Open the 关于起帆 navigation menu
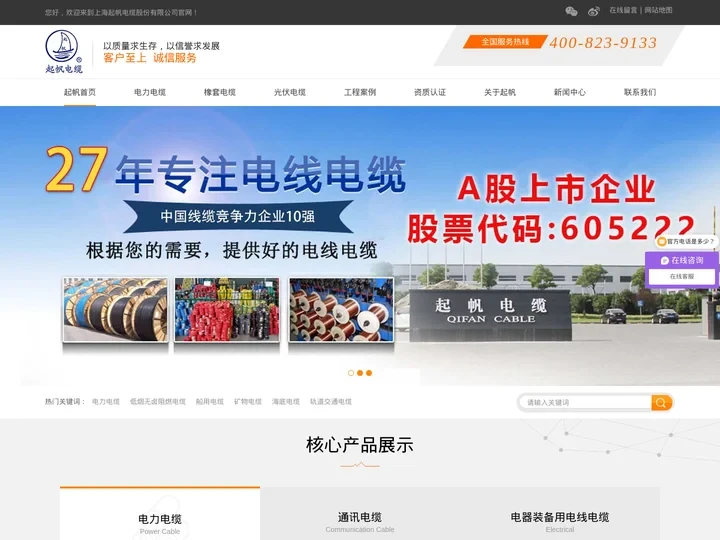This screenshot has height=540, width=720. click(x=500, y=92)
